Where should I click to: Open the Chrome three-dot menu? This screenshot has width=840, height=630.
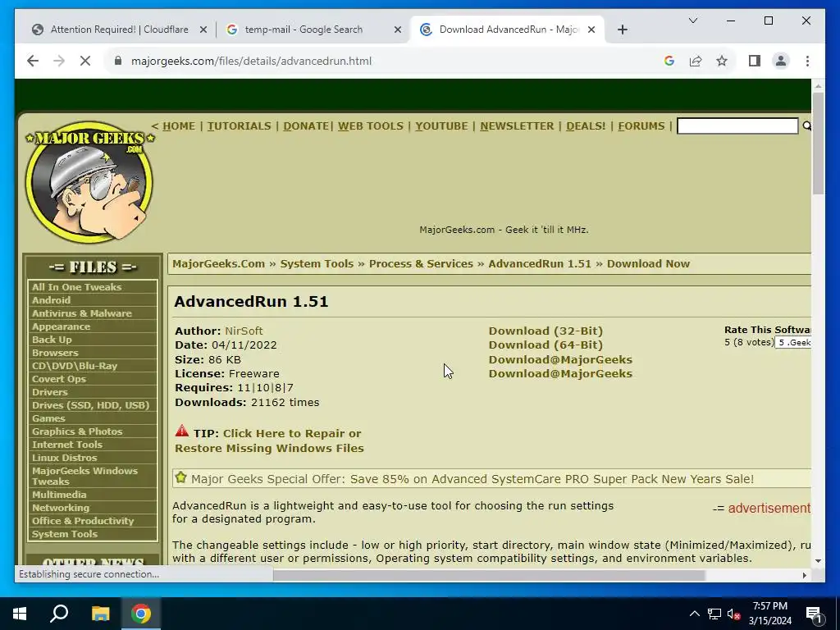coord(807,61)
